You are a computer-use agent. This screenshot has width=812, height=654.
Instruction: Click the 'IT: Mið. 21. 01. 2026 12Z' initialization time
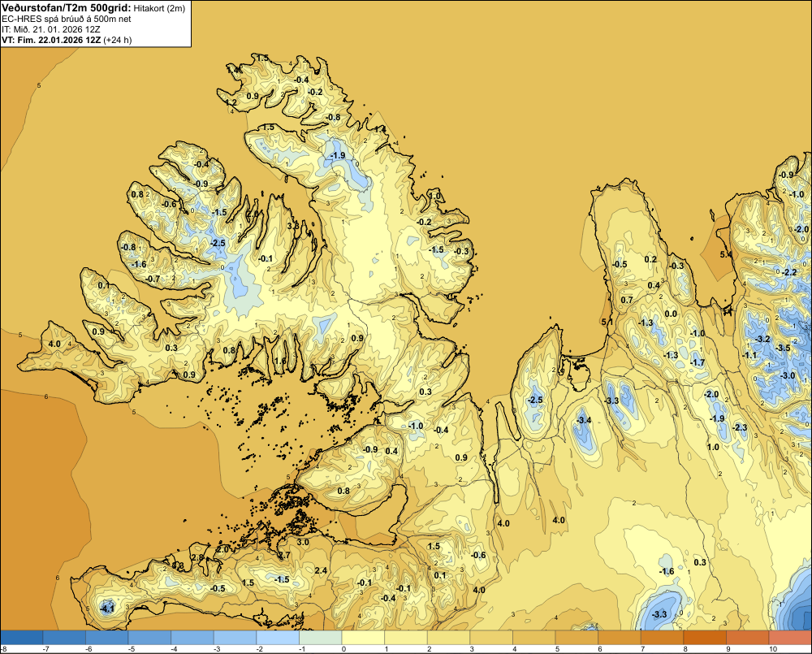pyautogui.click(x=51, y=29)
